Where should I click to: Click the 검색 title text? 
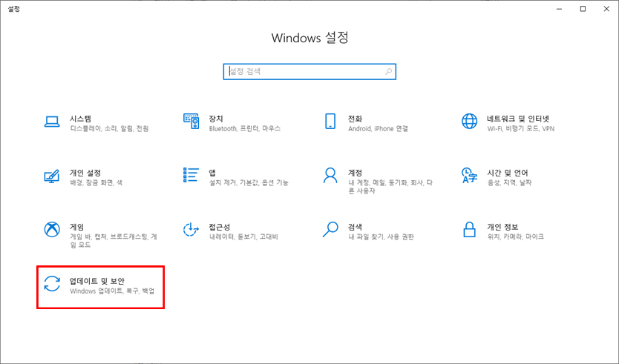coord(355,227)
